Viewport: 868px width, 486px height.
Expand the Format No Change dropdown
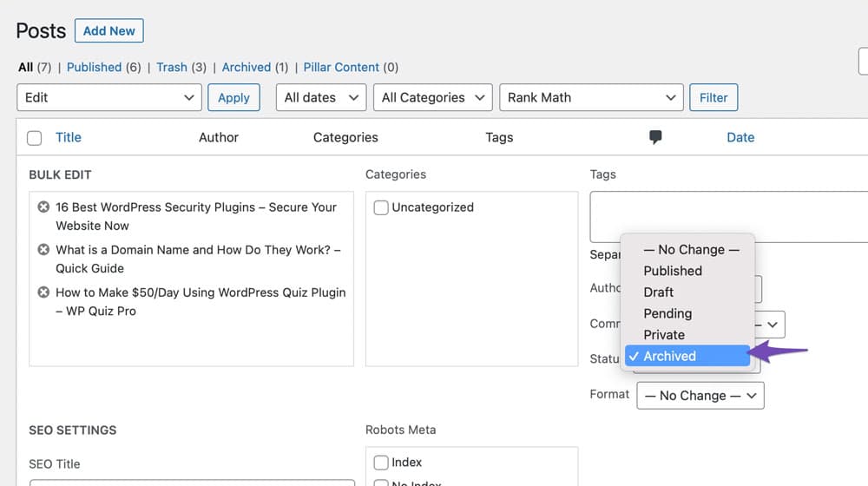[700, 396]
